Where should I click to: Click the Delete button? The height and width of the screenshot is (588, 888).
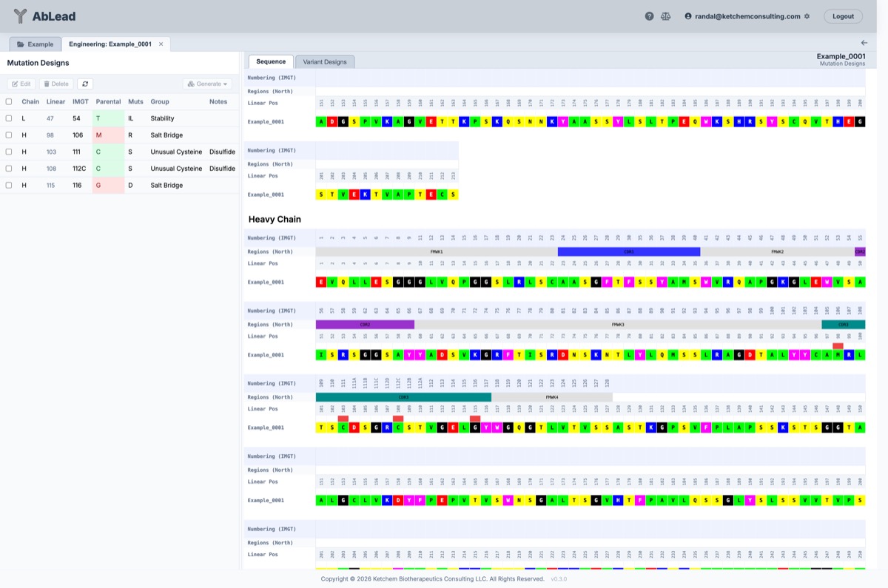click(56, 84)
